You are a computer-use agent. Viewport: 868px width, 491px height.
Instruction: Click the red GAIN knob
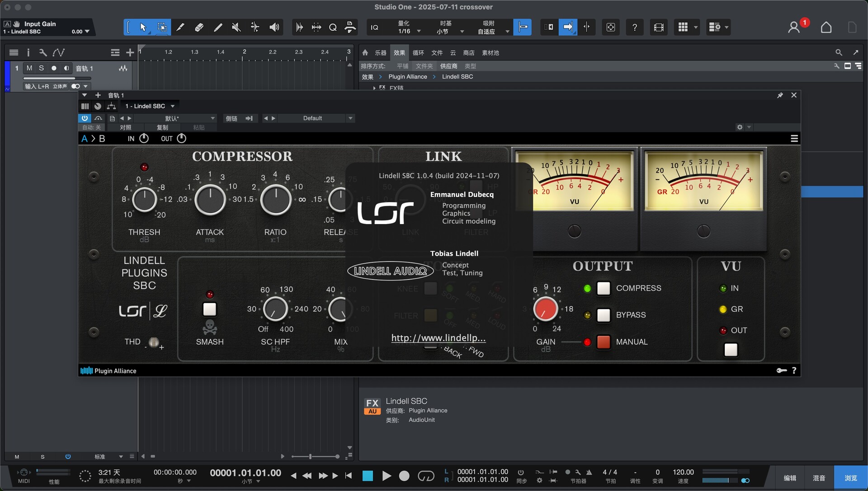pos(545,310)
